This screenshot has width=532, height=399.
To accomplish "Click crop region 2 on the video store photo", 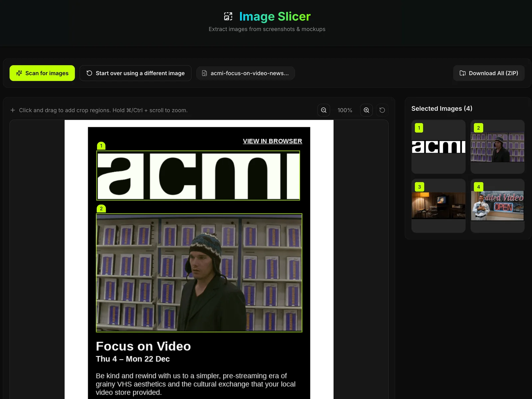I will (199, 273).
